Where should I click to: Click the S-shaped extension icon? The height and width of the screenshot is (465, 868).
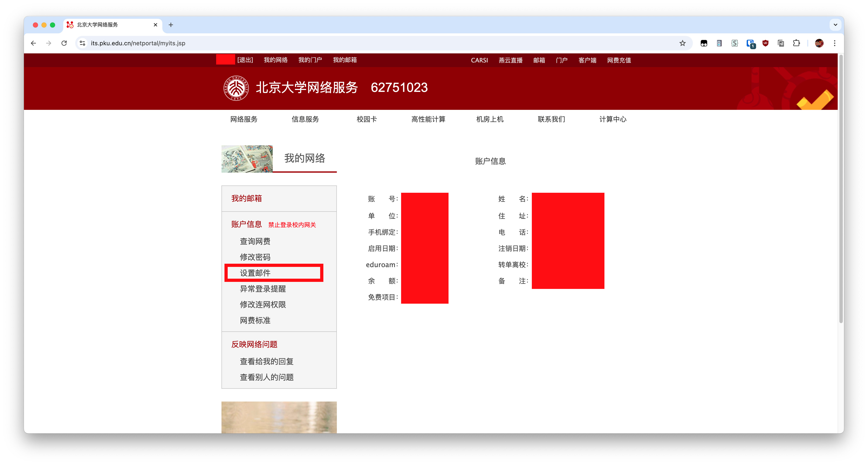tap(735, 43)
